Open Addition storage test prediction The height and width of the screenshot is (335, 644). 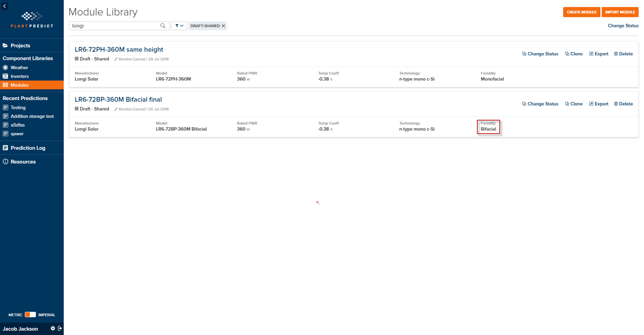[x=32, y=117]
